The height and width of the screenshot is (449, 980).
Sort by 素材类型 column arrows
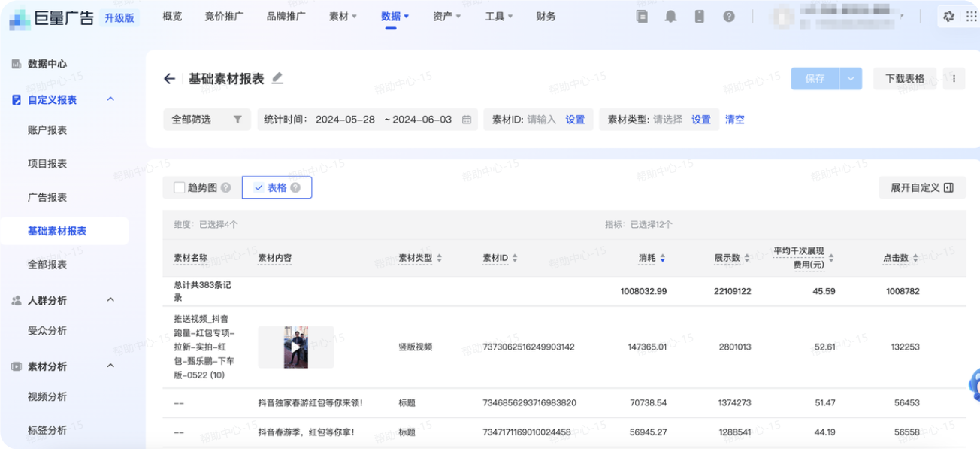point(439,258)
